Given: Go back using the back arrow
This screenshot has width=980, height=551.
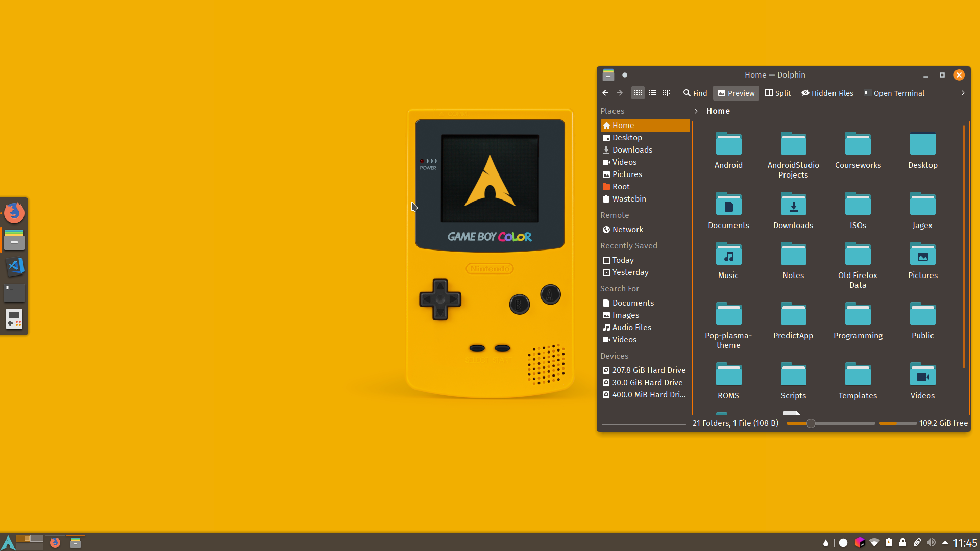Looking at the screenshot, I should point(605,93).
